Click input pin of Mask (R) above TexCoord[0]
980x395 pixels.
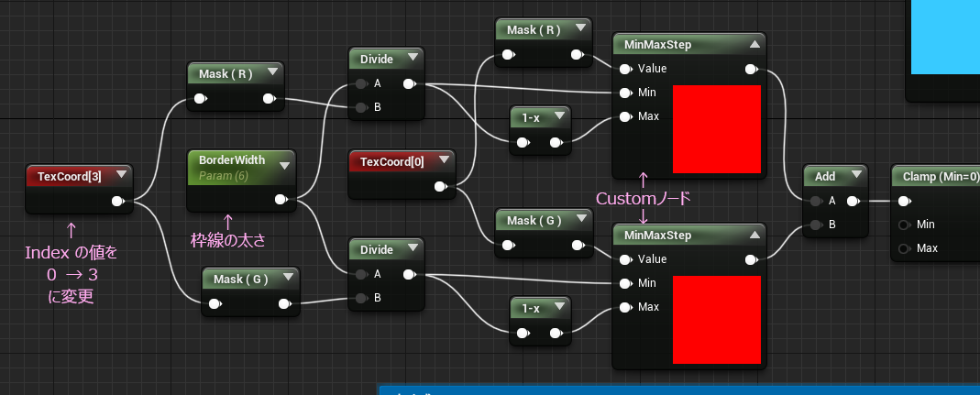pos(508,55)
